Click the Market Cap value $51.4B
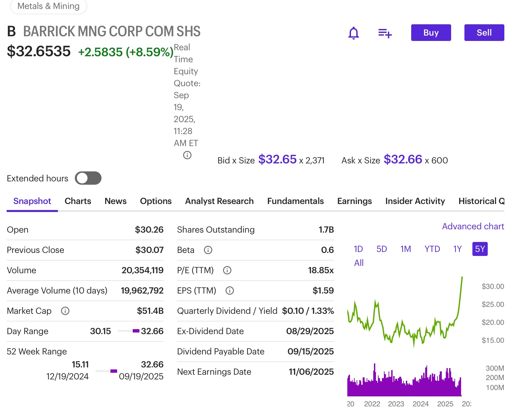The height and width of the screenshot is (420, 511). (150, 311)
